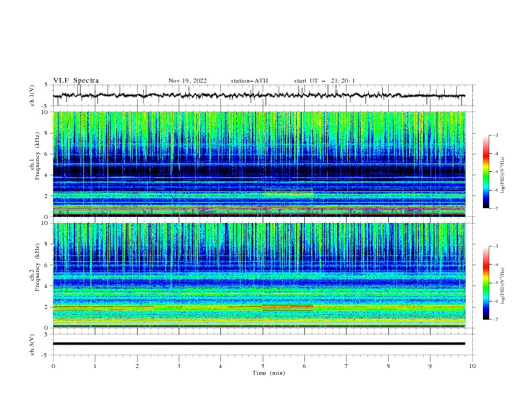Click the ch.1 spectrogram color scale bar
Image resolution: width=532 pixels, height=411 pixels.
tap(486, 172)
